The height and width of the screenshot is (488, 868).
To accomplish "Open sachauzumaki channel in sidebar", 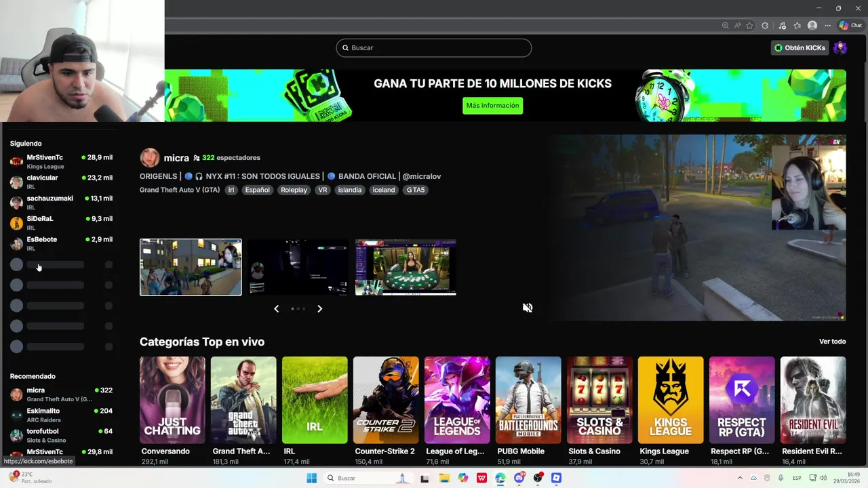I will coord(61,202).
